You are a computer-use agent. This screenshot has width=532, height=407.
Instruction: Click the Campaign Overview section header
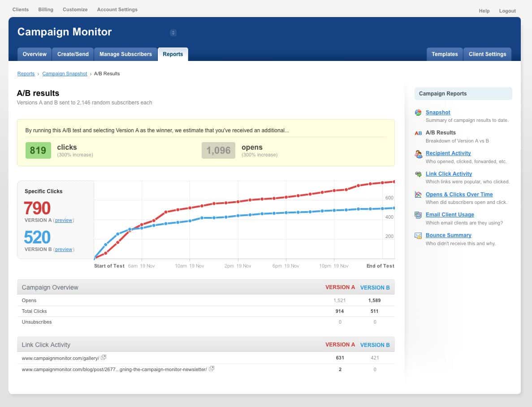coord(50,287)
